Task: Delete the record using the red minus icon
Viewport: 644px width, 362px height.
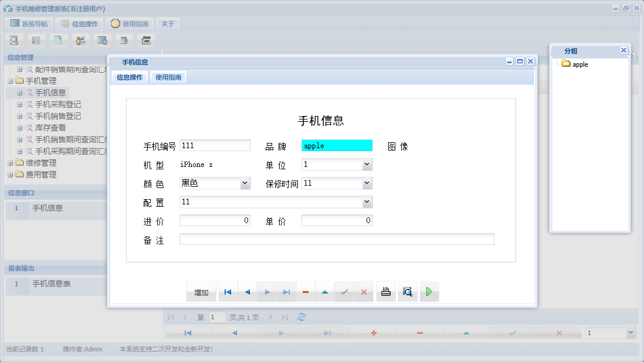Action: coord(306,291)
